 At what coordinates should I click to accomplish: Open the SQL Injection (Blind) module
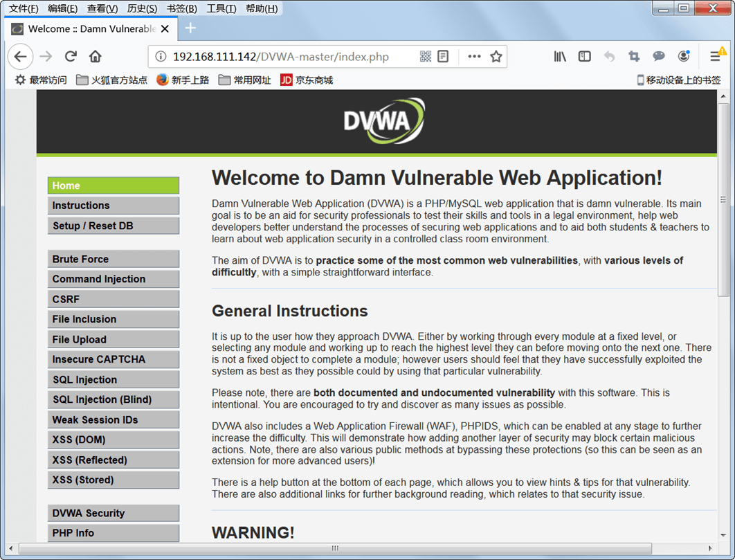pyautogui.click(x=114, y=399)
